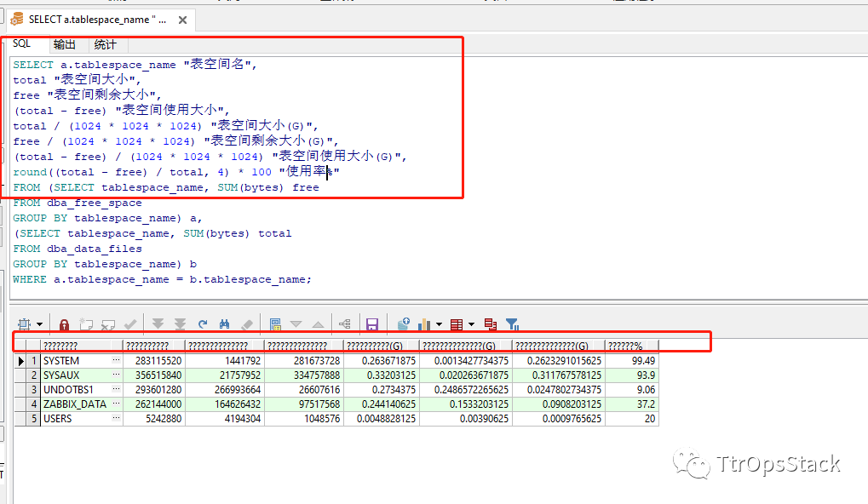Click the ??????% column header
The height and width of the screenshot is (504, 868).
(632, 346)
